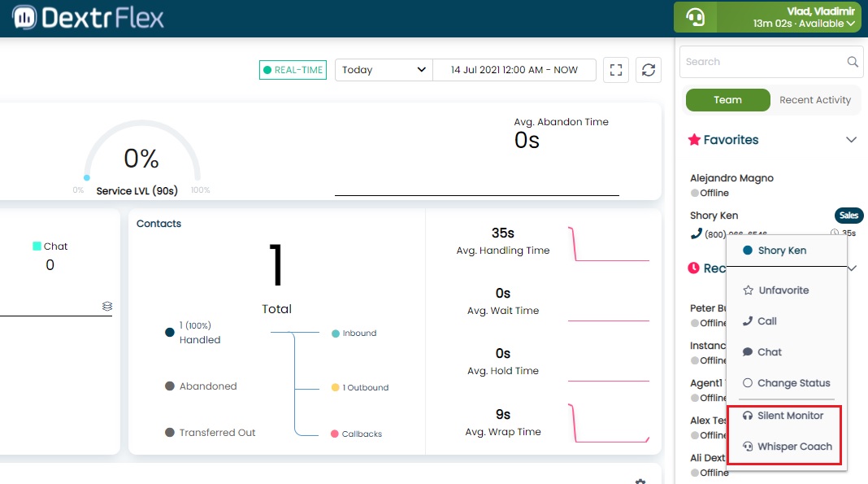This screenshot has width=868, height=484.
Task: Click the Avg. Wrap Time value 9s
Action: coord(502,415)
